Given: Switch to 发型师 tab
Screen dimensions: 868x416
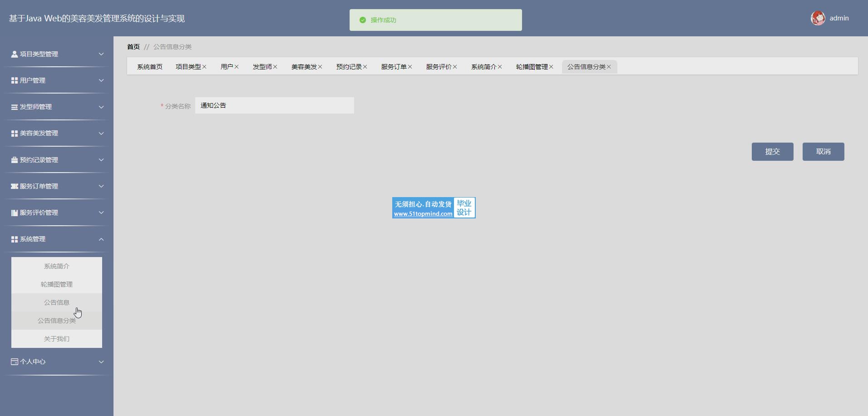Looking at the screenshot, I should [262, 67].
